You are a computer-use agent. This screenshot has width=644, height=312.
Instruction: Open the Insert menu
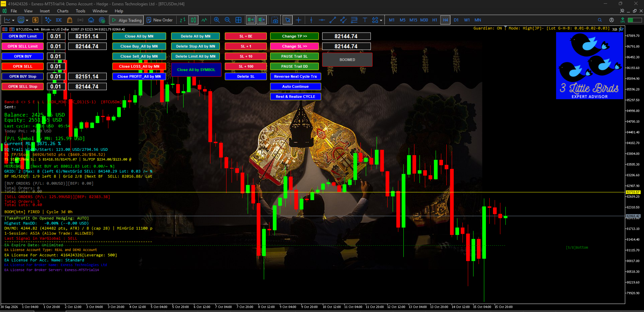(x=45, y=11)
